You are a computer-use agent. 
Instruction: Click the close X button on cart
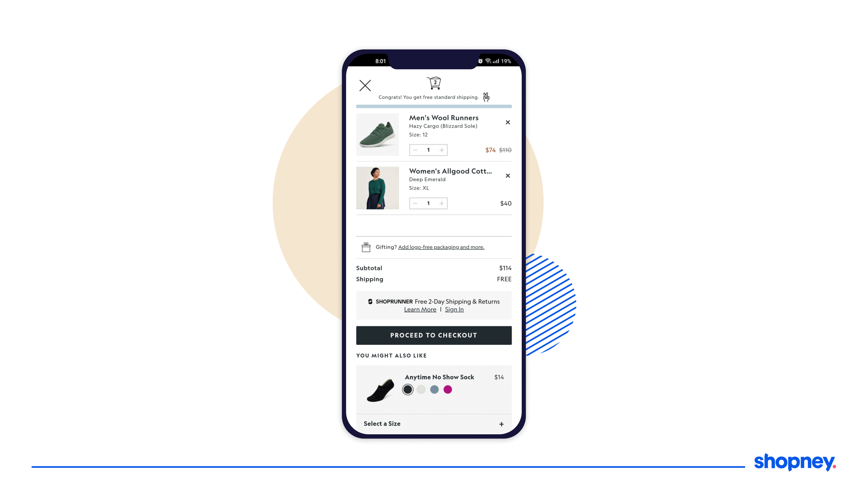tap(365, 85)
